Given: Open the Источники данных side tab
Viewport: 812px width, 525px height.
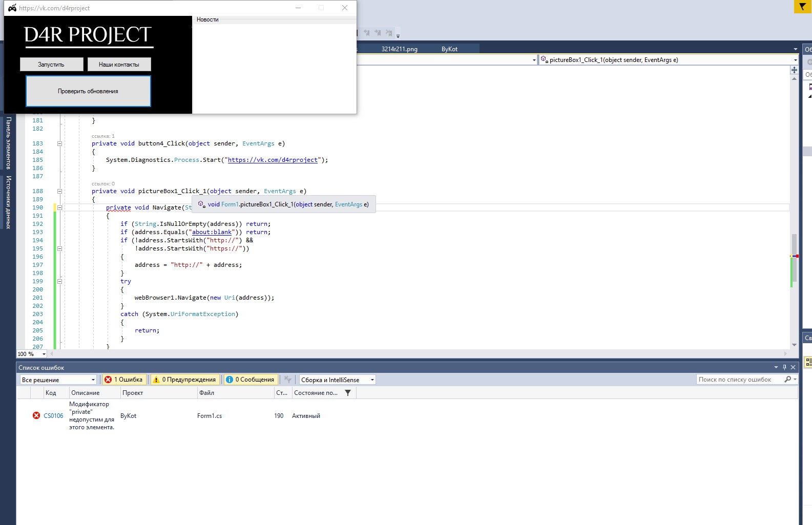Looking at the screenshot, I should click(9, 202).
